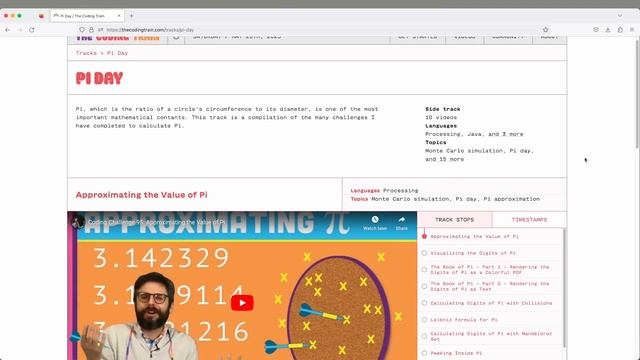Screen dimensions: 640x360
Task: Expand the list all tabs chevron
Action: click(x=620, y=16)
